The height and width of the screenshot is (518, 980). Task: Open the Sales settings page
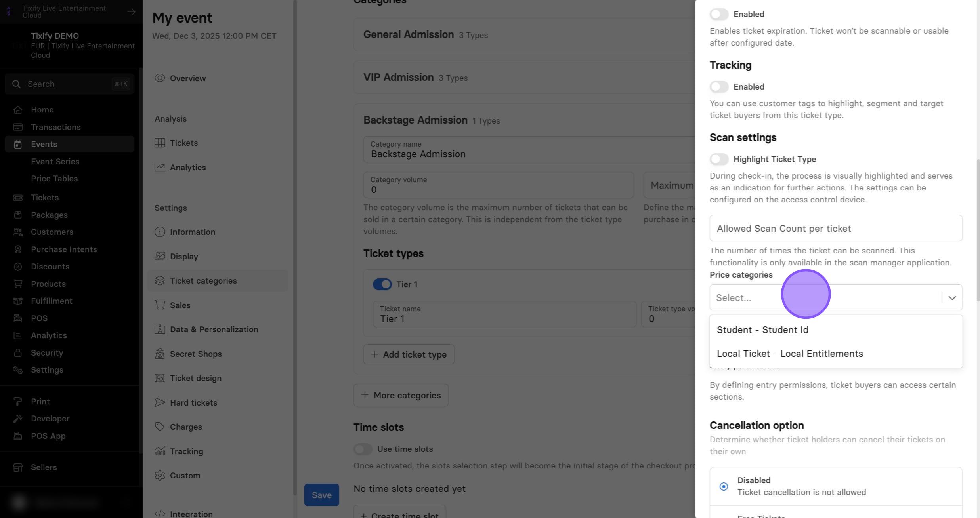pos(218,305)
